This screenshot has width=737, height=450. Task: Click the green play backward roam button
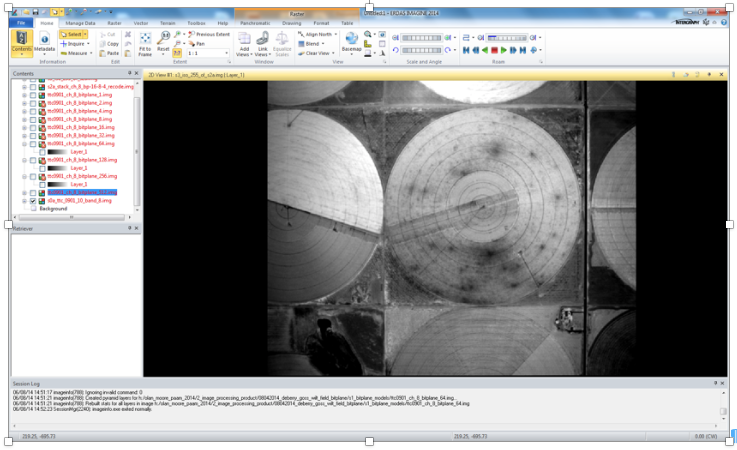(485, 50)
